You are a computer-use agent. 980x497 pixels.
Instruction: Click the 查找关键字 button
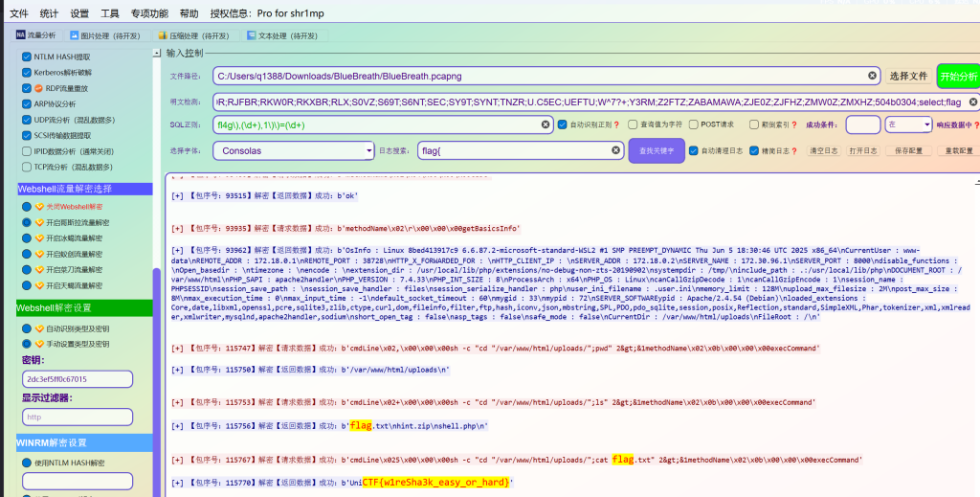[656, 150]
